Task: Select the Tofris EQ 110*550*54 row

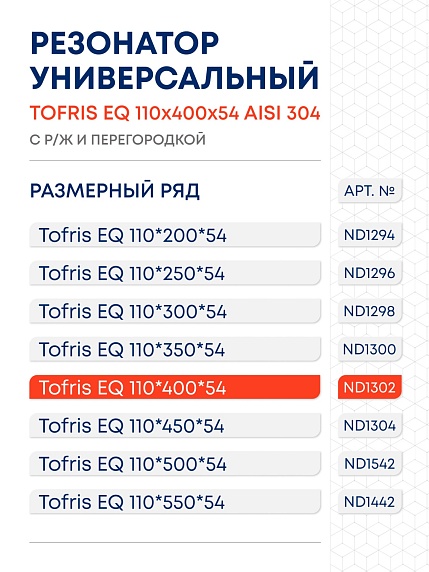Action: pos(175,502)
